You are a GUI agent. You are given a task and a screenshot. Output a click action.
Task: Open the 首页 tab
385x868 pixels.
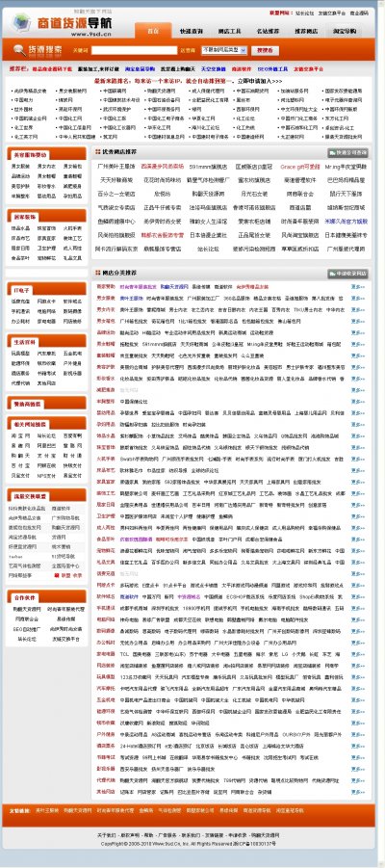coord(153,31)
